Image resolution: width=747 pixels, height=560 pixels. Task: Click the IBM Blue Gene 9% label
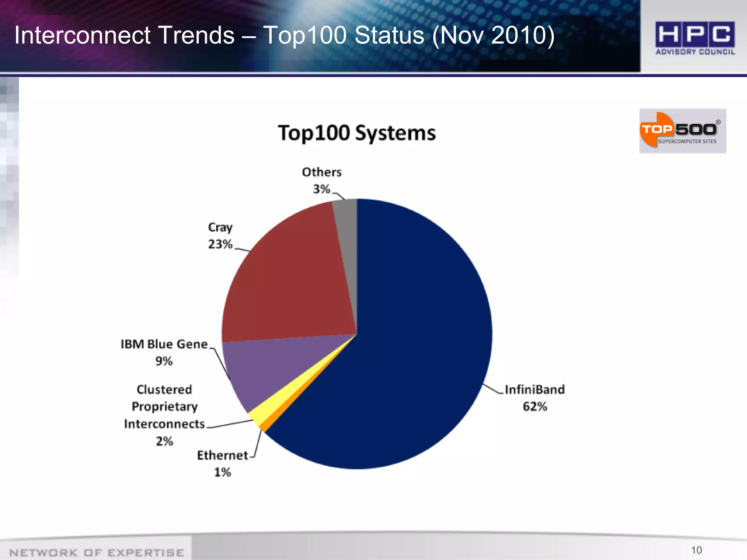click(x=164, y=352)
